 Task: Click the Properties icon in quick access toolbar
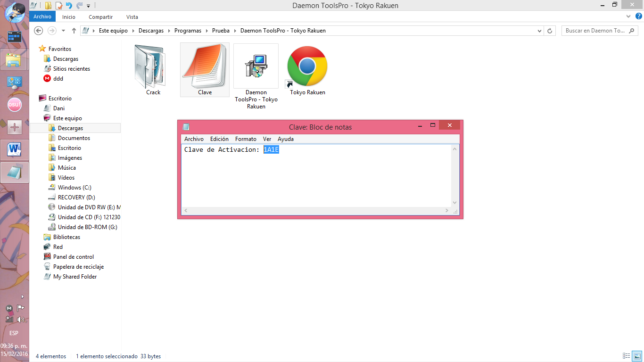(59, 6)
